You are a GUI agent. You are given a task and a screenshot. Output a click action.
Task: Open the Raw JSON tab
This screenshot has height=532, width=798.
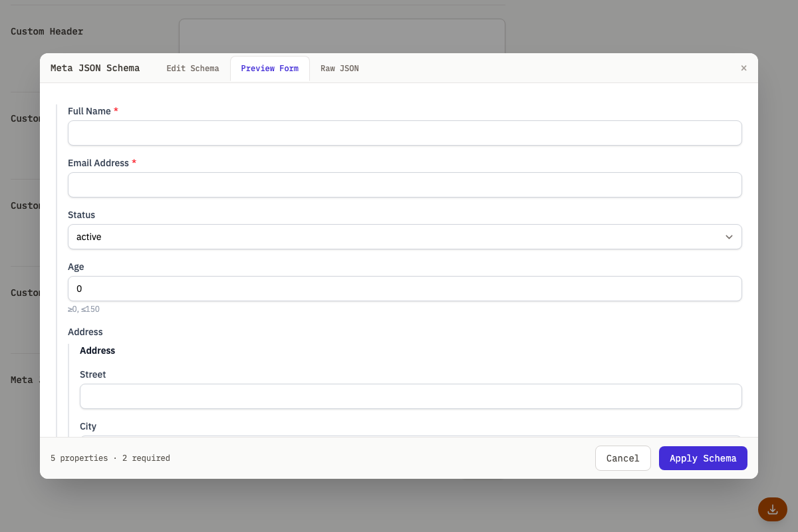[x=339, y=68]
